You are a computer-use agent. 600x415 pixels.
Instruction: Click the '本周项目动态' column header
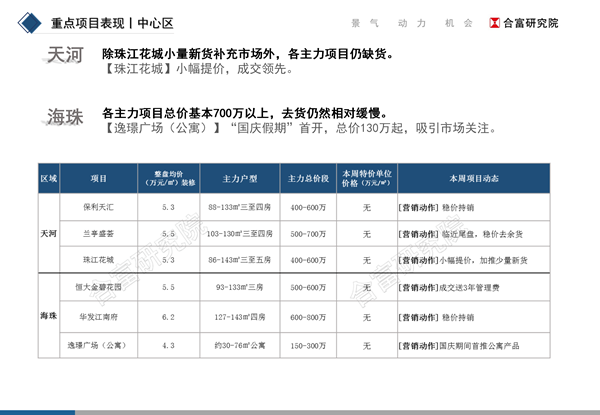pos(474,178)
